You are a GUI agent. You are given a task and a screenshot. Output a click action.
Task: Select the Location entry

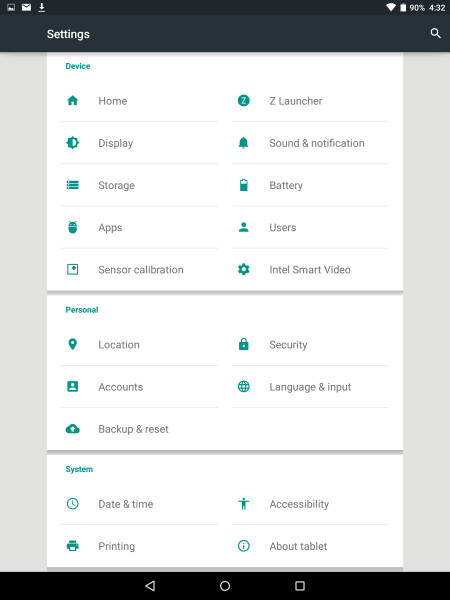pyautogui.click(x=139, y=344)
